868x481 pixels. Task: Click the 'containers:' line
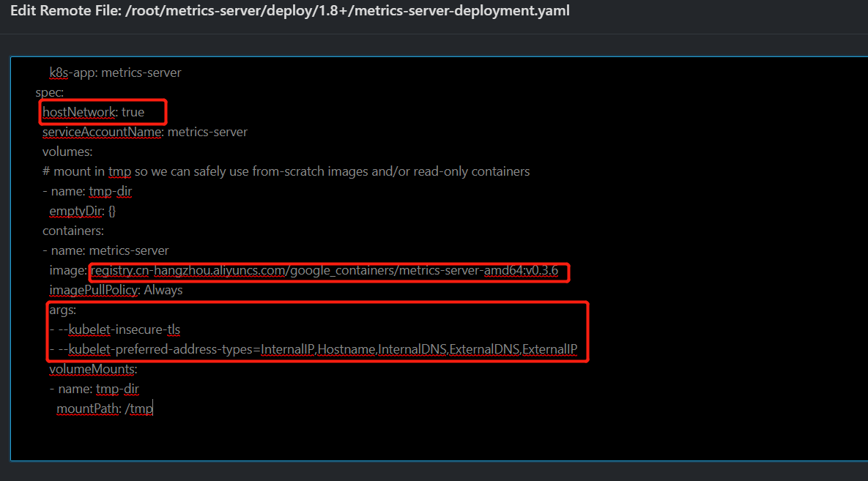click(x=73, y=231)
